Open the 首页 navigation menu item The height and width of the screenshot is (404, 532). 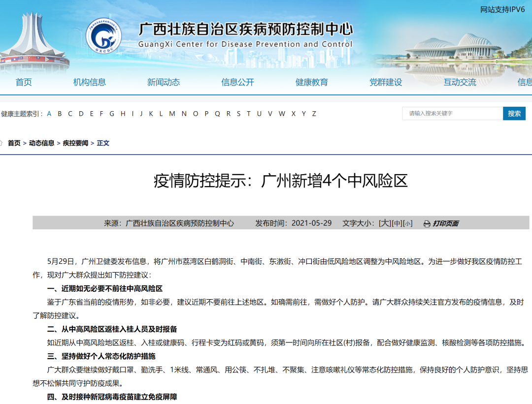24,82
